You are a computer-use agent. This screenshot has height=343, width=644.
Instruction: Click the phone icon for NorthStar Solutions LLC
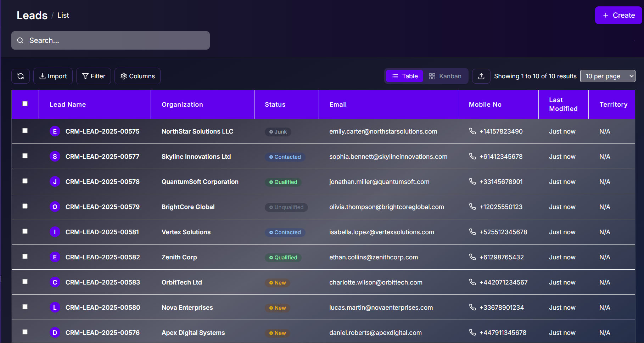point(472,131)
